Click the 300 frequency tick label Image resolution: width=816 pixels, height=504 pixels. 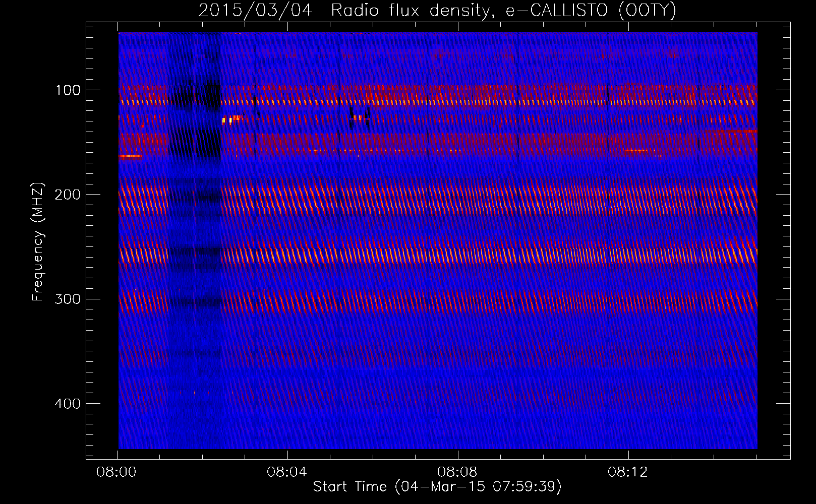click(x=68, y=299)
